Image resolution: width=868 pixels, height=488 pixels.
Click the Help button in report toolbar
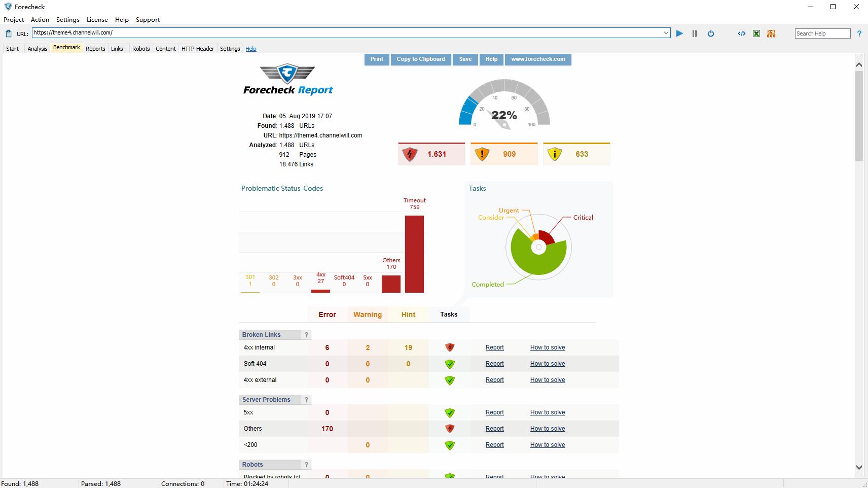point(491,59)
